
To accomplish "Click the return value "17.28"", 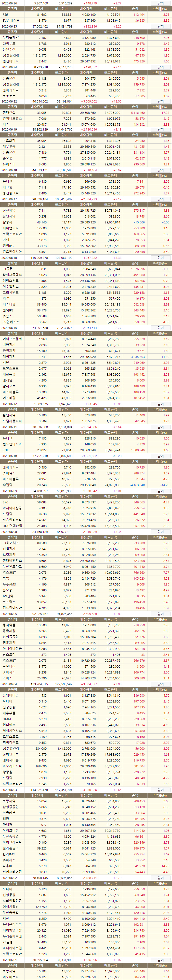I will (166, 113).
